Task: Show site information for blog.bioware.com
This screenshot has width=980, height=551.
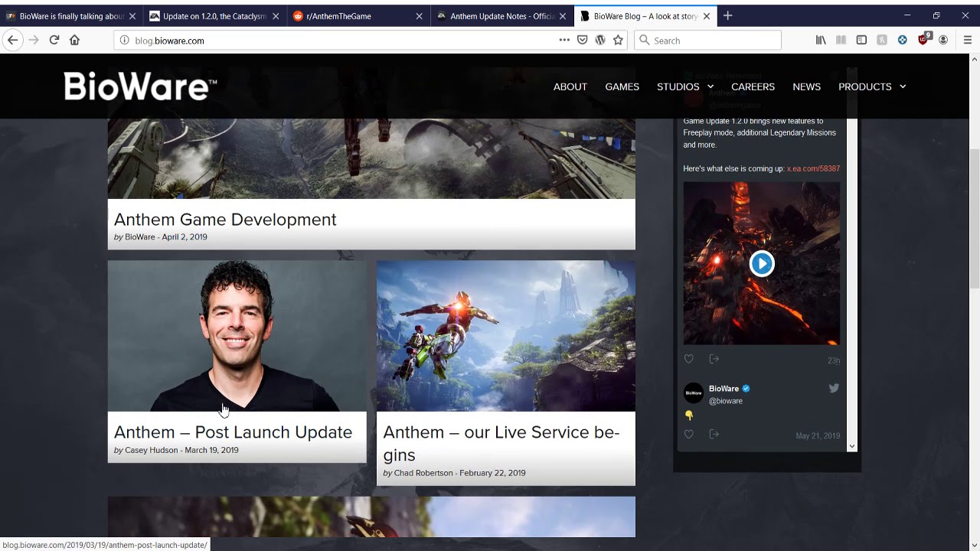Action: point(124,41)
